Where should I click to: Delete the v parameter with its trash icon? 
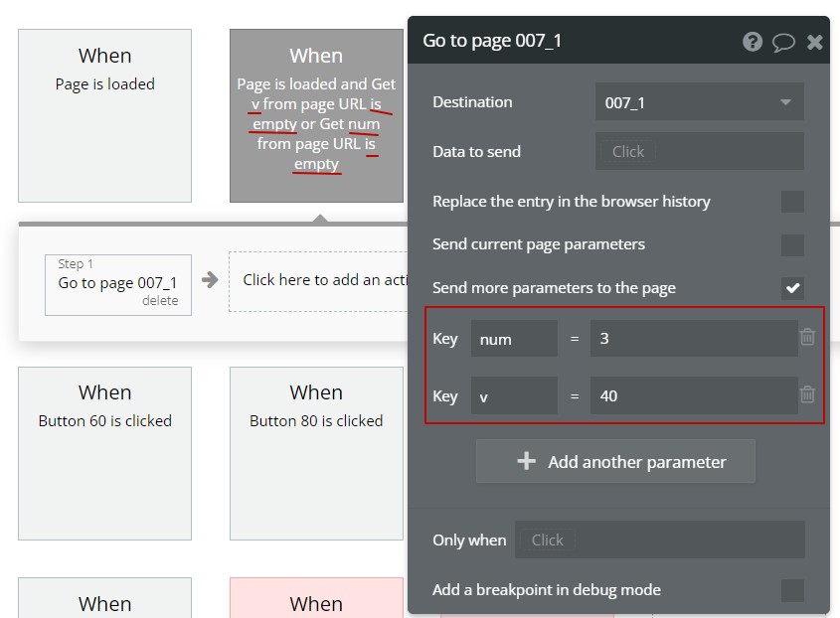(807, 394)
